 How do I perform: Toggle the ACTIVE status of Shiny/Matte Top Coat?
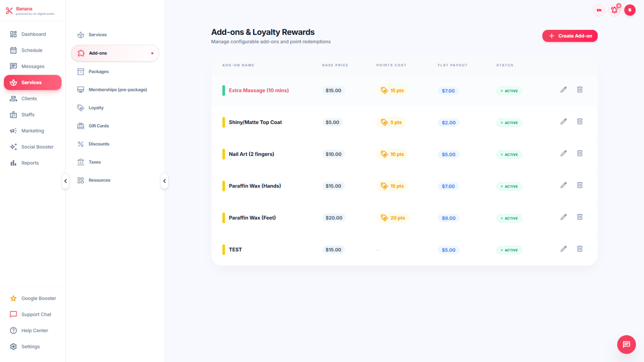pyautogui.click(x=509, y=123)
